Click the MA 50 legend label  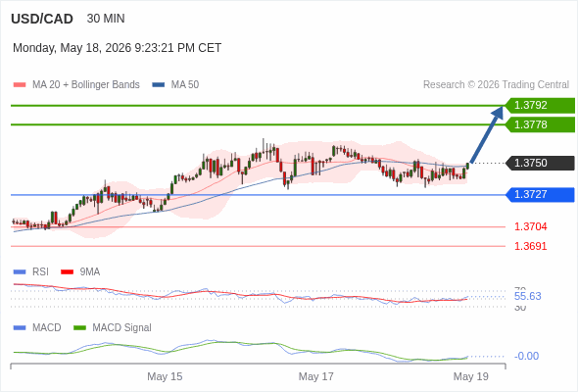[185, 85]
